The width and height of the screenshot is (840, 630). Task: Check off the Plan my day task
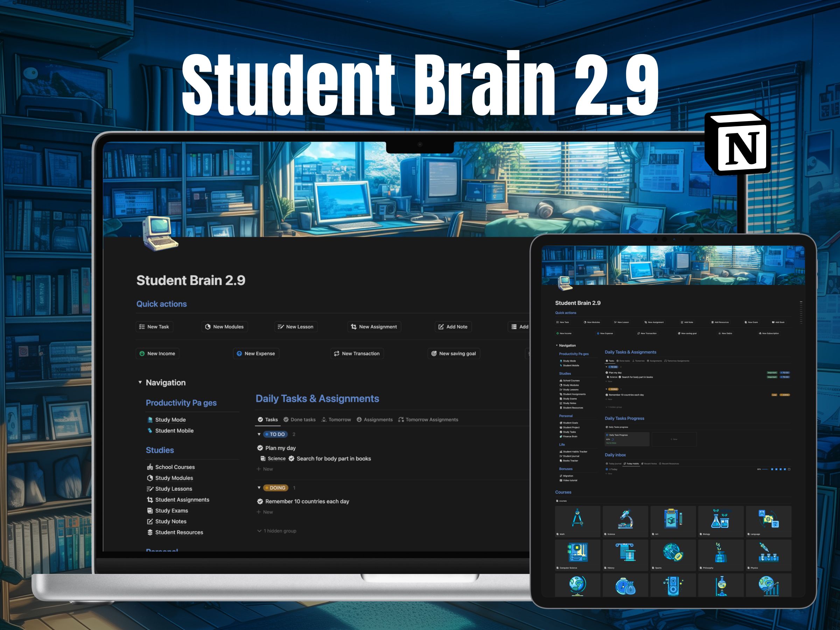[260, 448]
